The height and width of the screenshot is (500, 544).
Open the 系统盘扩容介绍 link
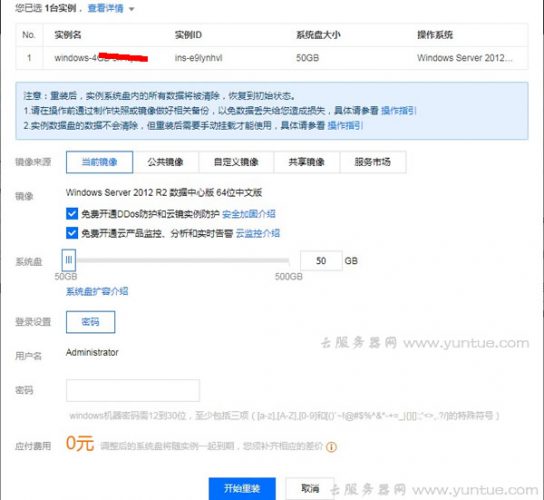tap(97, 291)
